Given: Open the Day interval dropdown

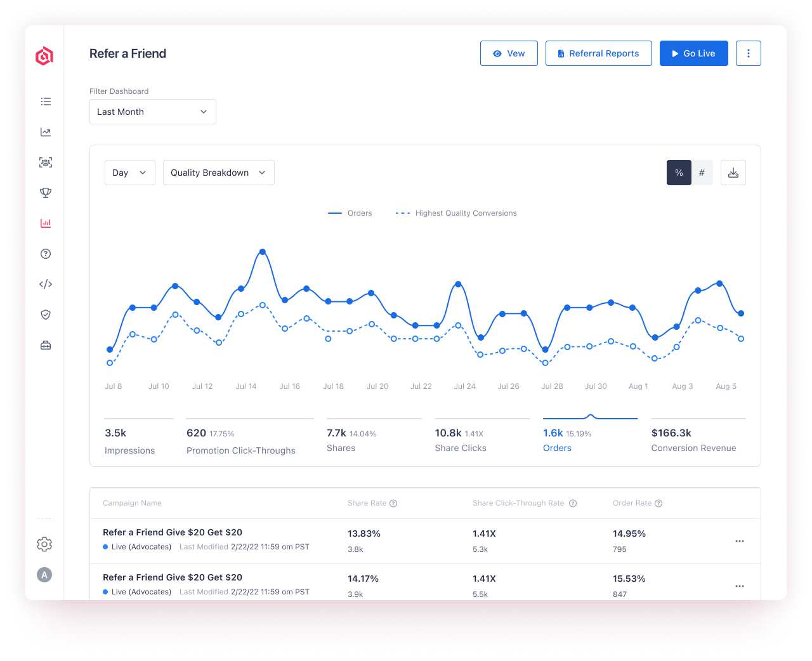Looking at the screenshot, I should pyautogui.click(x=129, y=173).
